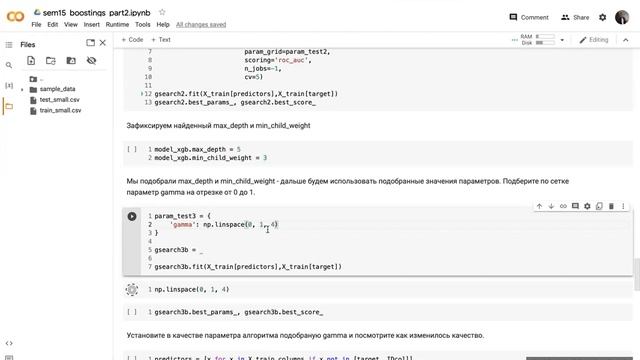
Task: Open RAM Disk resources dropdown arrow
Action: tap(562, 40)
